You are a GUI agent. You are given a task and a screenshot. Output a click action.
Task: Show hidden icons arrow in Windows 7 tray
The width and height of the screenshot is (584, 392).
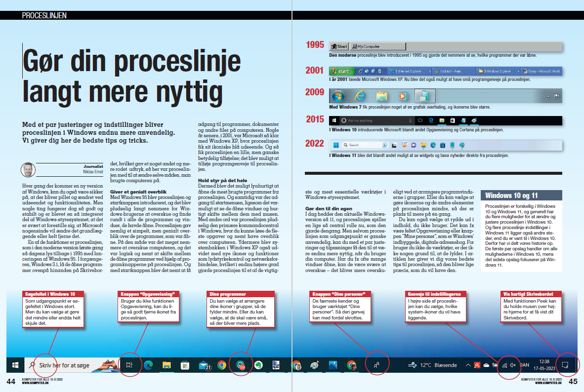pos(548,96)
